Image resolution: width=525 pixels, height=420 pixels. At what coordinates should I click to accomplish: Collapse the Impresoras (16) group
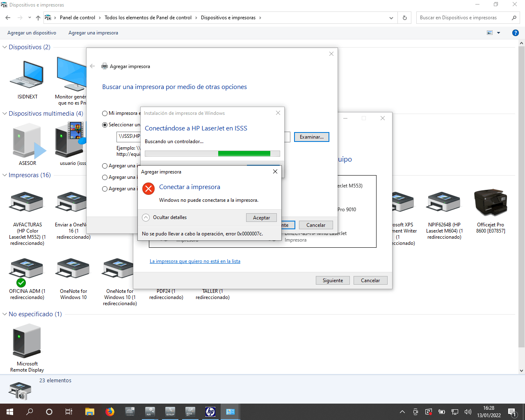5,175
